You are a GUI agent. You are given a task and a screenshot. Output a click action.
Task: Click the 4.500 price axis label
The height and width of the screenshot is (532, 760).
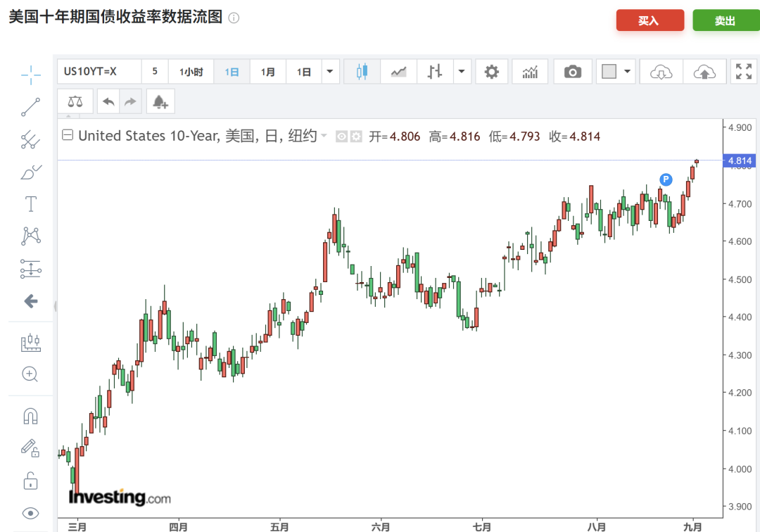coord(740,279)
